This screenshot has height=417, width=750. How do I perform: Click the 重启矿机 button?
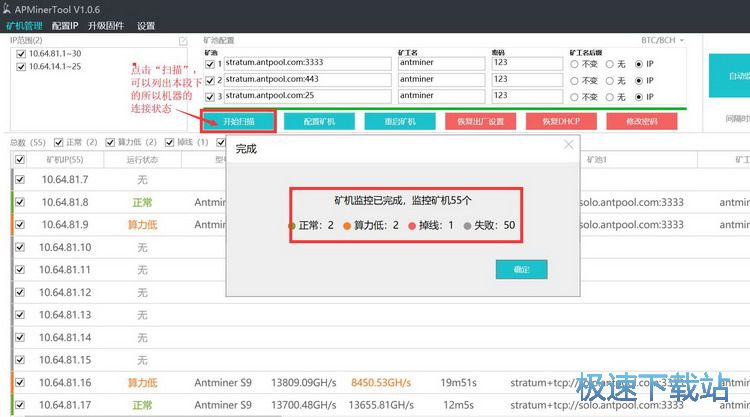pyautogui.click(x=400, y=121)
